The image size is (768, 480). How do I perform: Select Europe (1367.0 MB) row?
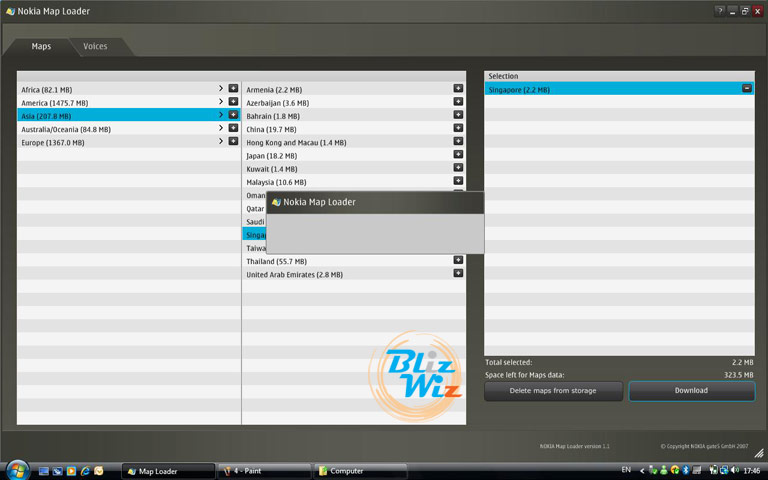(128, 142)
